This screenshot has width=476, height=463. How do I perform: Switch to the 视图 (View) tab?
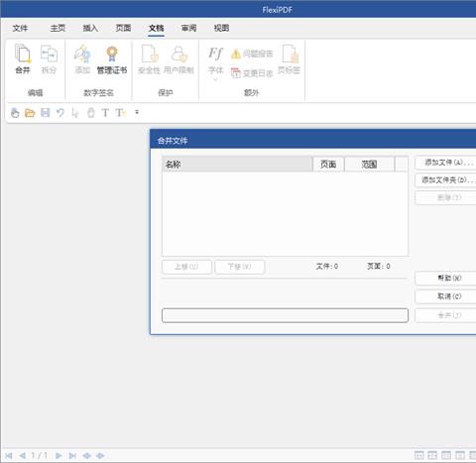(x=221, y=28)
